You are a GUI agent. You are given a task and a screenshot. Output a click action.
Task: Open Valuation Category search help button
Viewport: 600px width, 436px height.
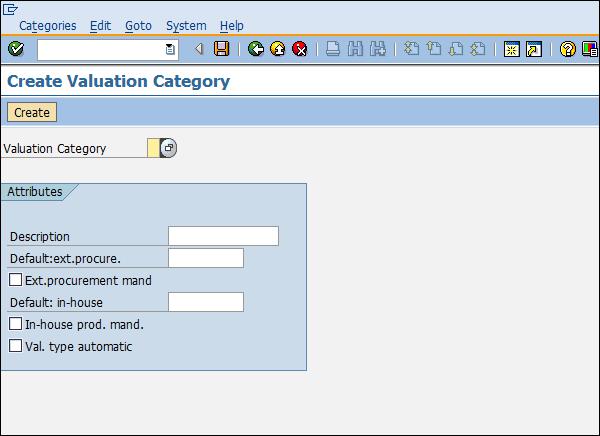(x=168, y=148)
